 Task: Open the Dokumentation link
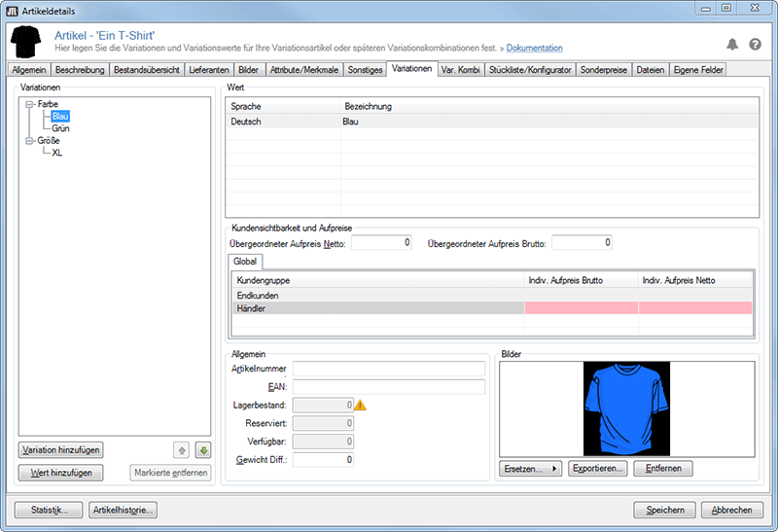click(534, 48)
